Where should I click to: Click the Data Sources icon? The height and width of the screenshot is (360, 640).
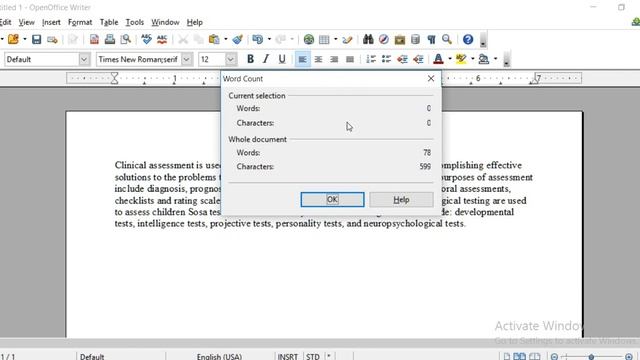(416, 39)
